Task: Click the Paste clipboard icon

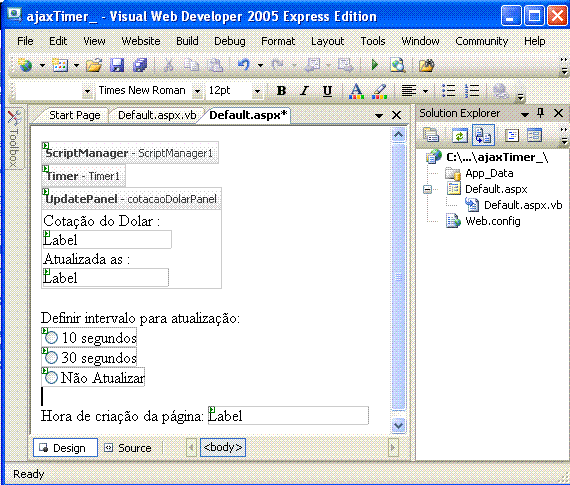Action: click(215, 66)
